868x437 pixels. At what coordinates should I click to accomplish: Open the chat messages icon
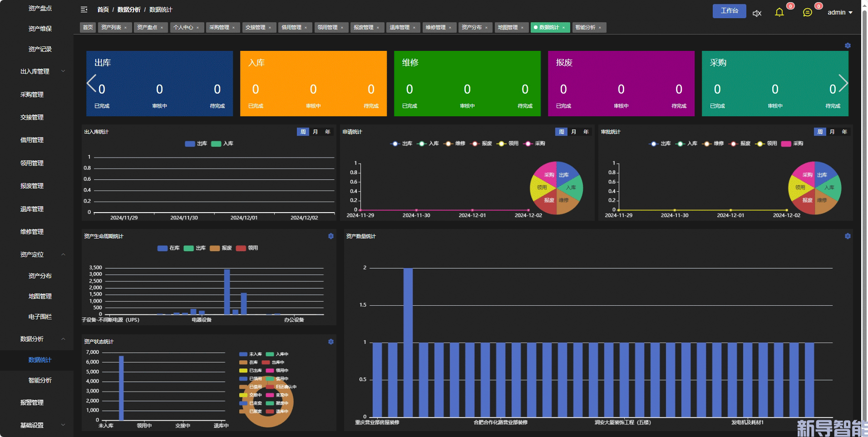(807, 12)
